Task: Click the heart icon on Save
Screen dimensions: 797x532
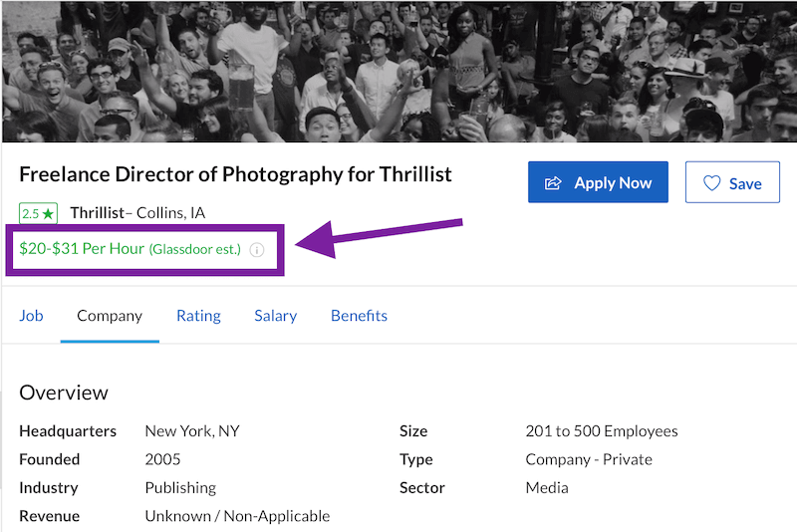Action: click(x=711, y=183)
